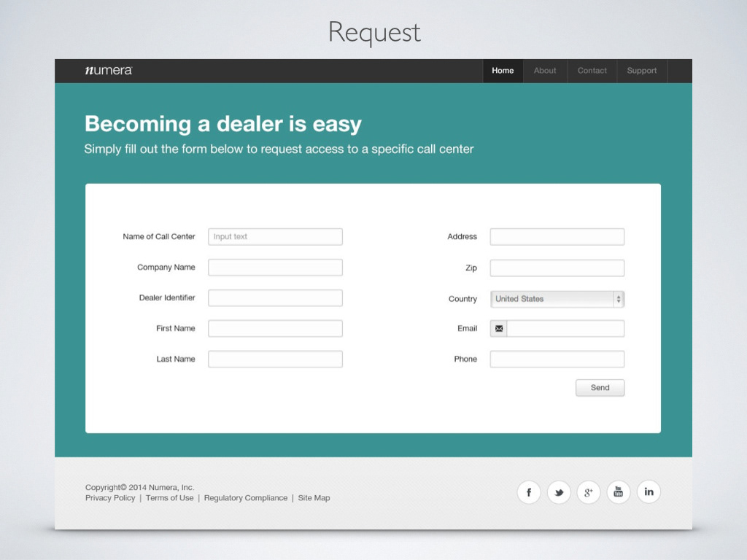Click into the Address input field

[x=557, y=237]
